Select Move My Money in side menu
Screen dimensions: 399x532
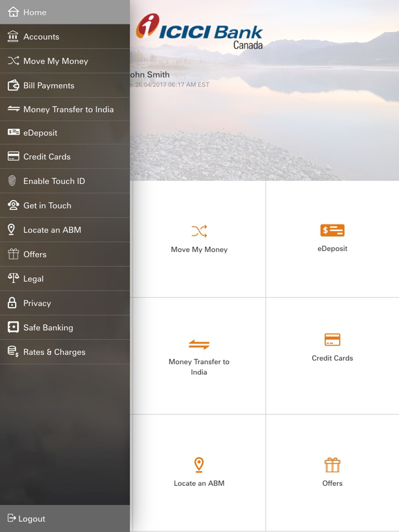point(65,61)
